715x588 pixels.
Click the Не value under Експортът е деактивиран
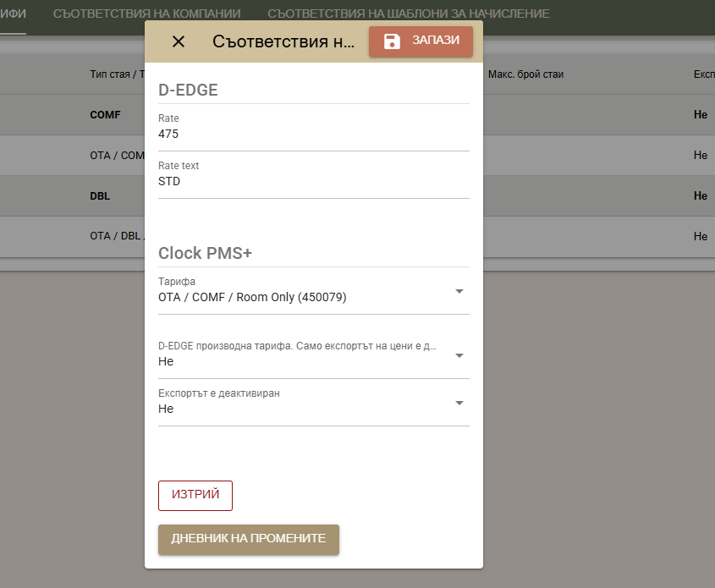[x=166, y=409]
